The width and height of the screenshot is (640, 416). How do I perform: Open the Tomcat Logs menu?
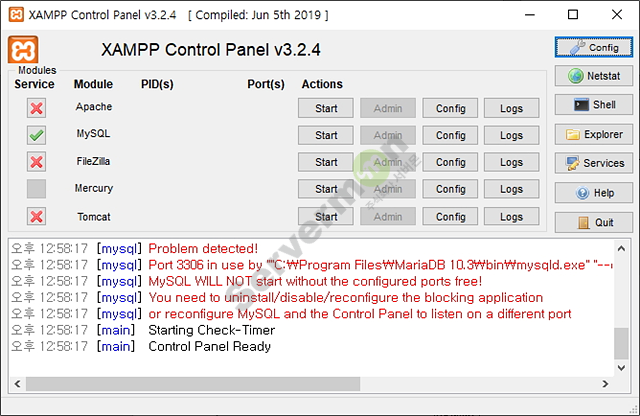pos(511,216)
